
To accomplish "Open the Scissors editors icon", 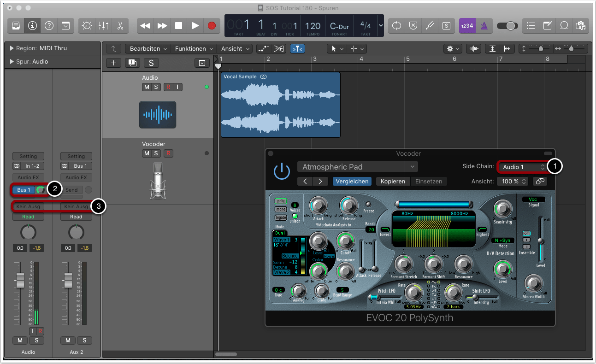I will click(x=120, y=26).
